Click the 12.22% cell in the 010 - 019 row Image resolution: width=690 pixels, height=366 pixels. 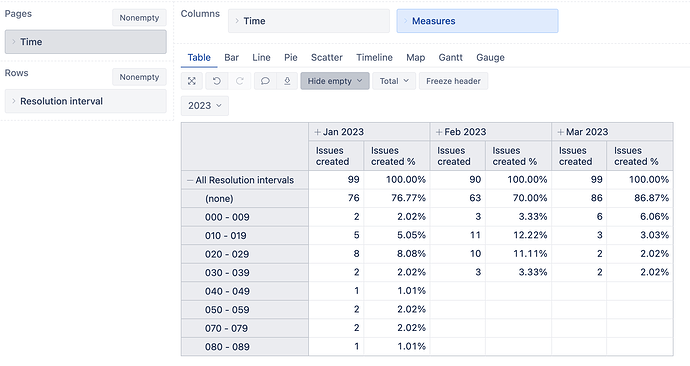point(518,235)
